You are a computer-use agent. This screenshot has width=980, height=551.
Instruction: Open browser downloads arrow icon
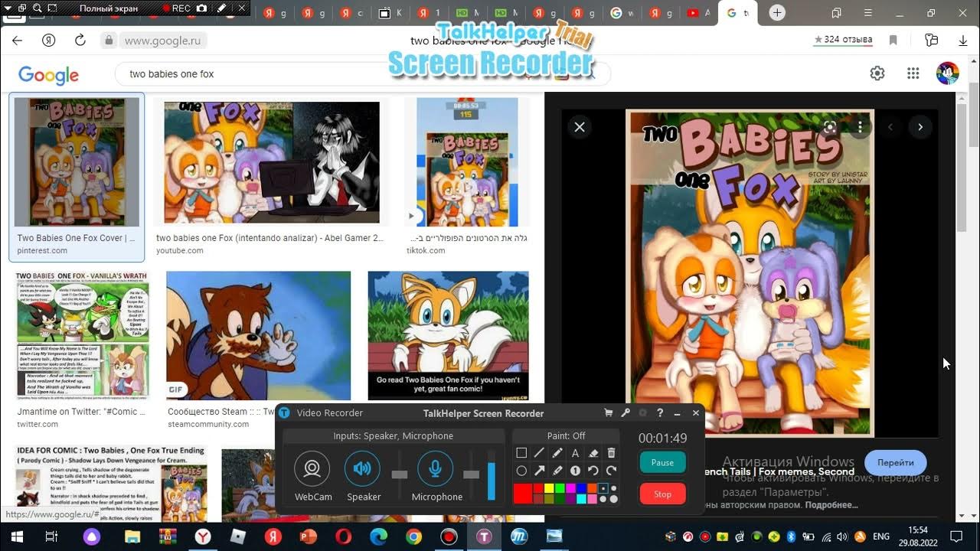tap(963, 40)
